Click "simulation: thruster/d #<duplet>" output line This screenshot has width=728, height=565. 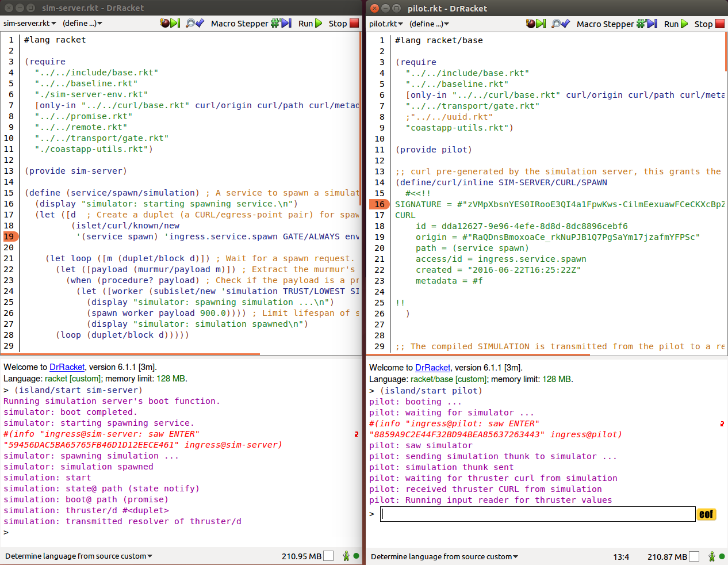86,510
